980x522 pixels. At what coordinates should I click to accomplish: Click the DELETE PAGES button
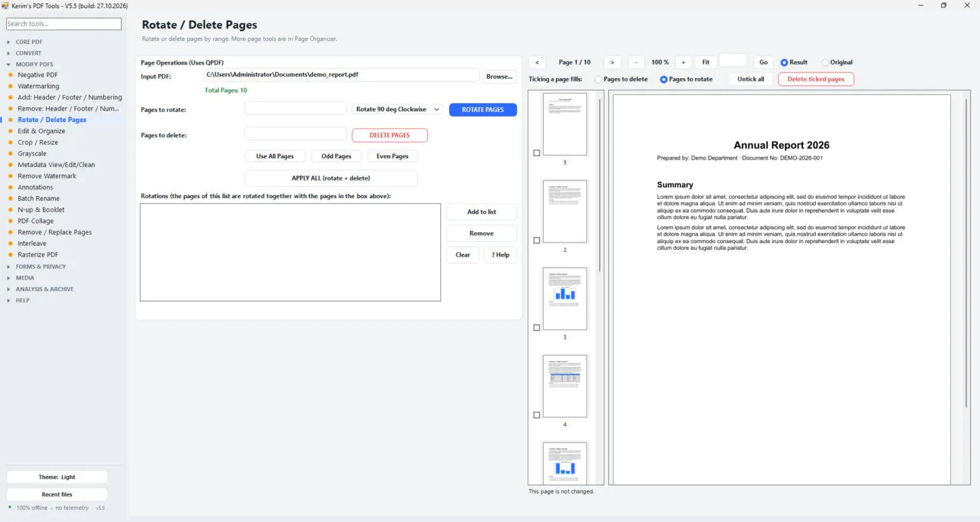(390, 135)
